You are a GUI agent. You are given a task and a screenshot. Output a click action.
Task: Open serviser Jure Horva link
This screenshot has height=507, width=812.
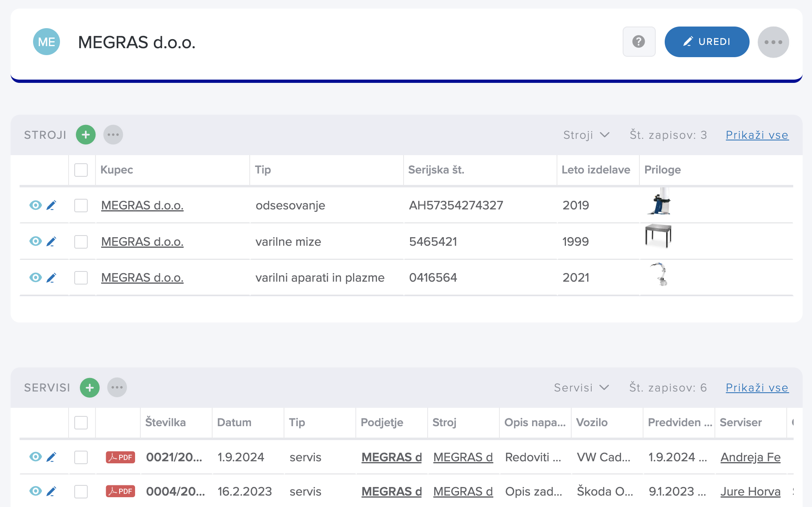(x=750, y=491)
